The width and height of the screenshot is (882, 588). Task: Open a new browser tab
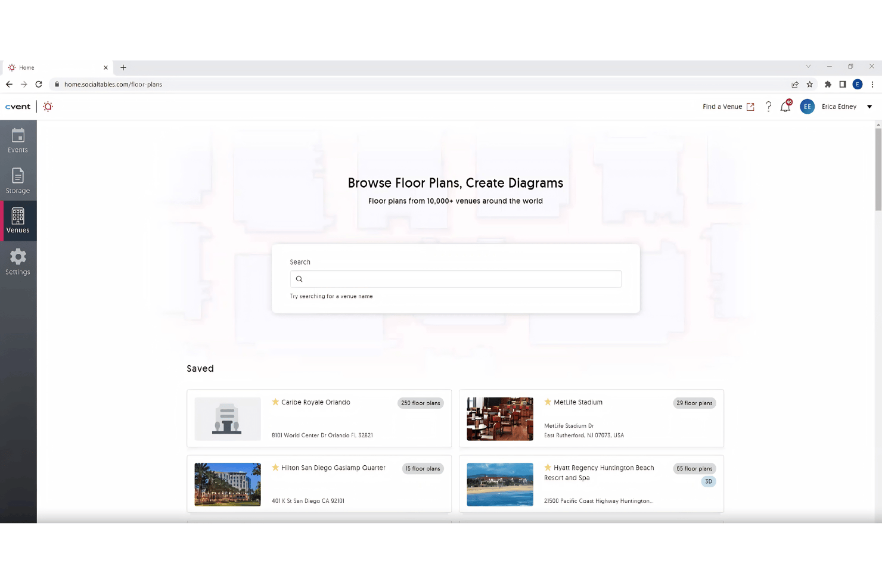tap(123, 67)
